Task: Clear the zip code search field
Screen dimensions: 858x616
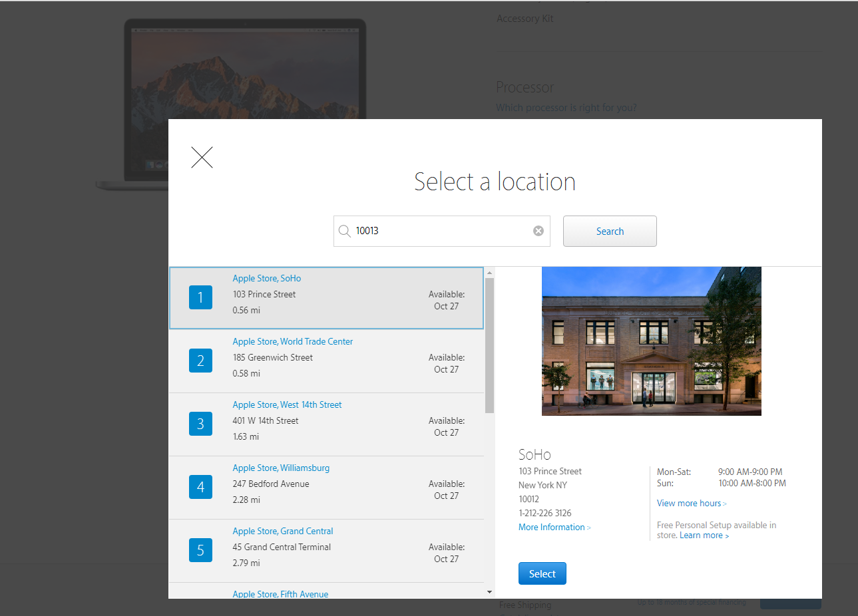Action: pyautogui.click(x=538, y=231)
